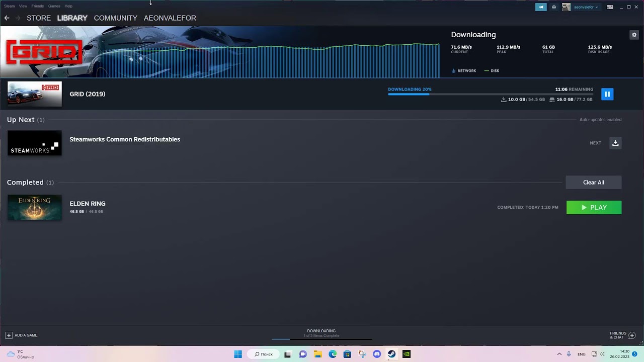Screen dimensions: 644x362
Task: Start Steamworks download with arrow icon
Action: pos(615,143)
